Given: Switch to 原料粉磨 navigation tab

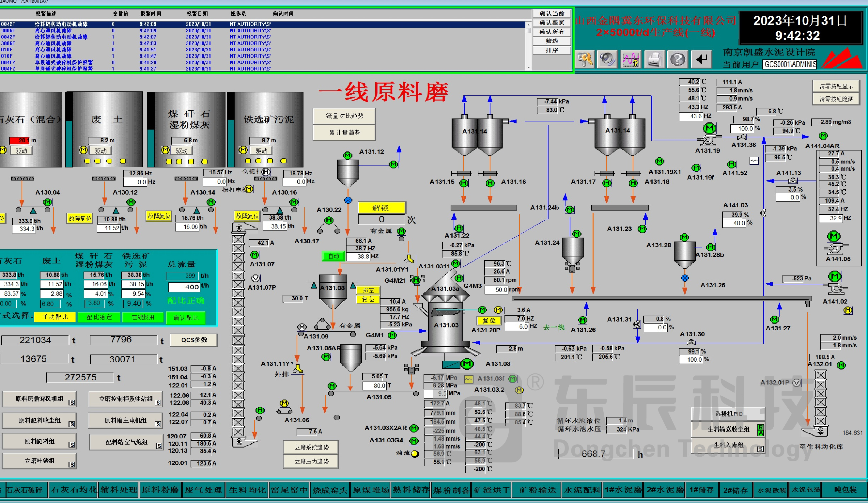Looking at the screenshot, I should point(160,490).
